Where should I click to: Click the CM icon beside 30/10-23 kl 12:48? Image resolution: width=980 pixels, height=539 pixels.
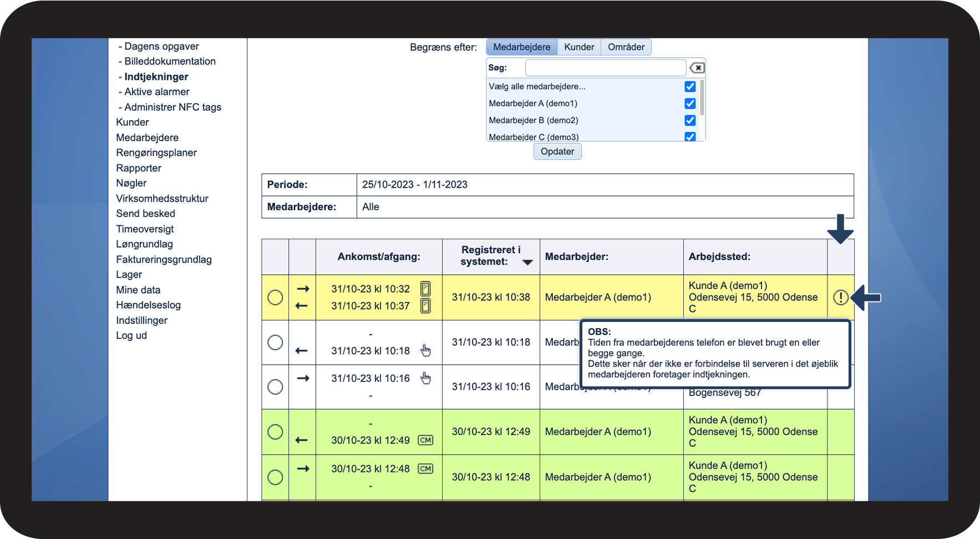click(x=425, y=469)
